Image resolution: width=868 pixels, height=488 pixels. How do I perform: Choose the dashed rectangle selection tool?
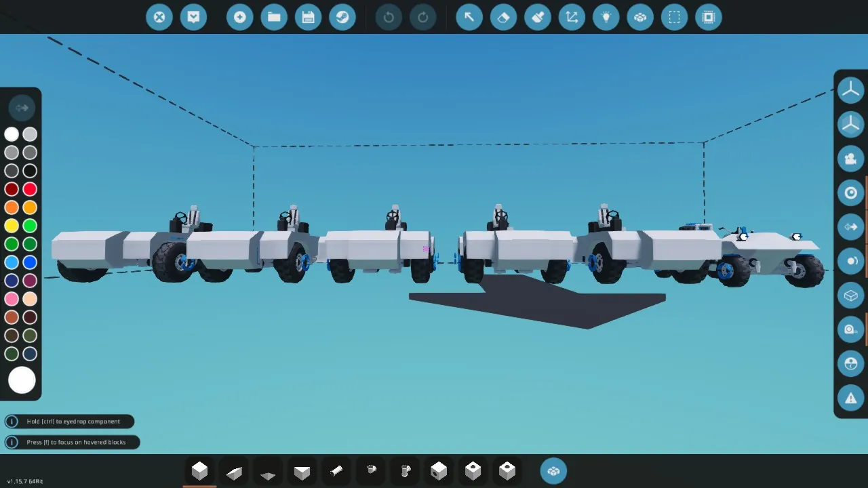[674, 17]
